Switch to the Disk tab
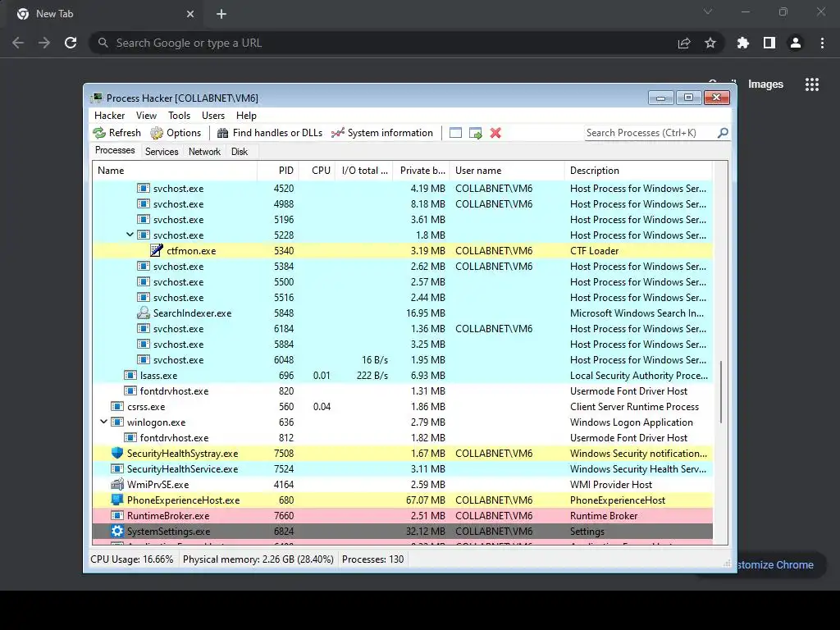840x630 pixels. tap(240, 152)
